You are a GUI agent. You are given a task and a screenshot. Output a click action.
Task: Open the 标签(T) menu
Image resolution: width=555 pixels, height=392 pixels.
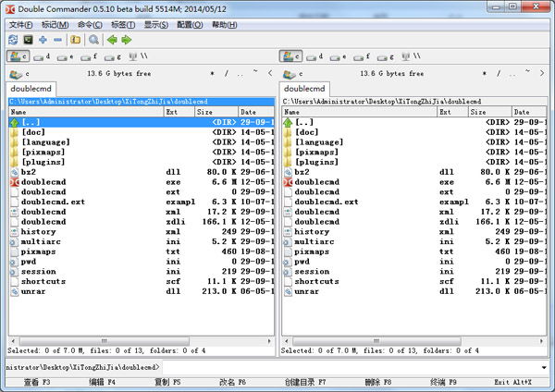[x=123, y=25]
